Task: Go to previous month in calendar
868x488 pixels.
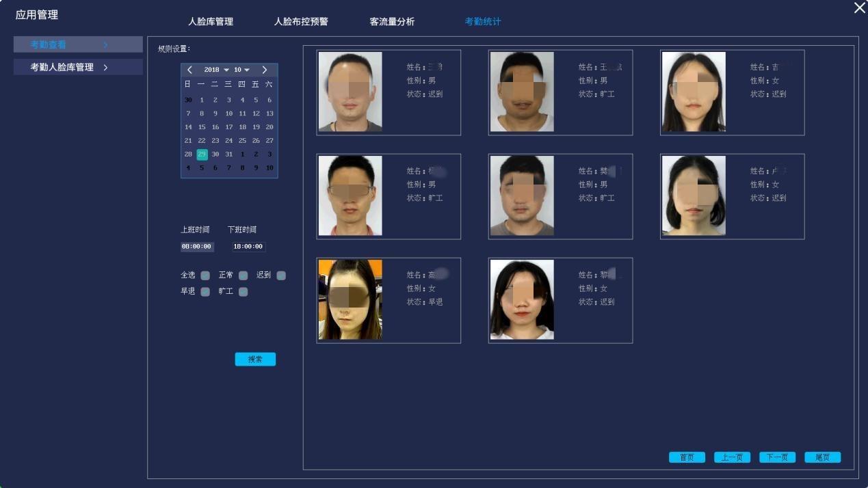Action: click(189, 70)
